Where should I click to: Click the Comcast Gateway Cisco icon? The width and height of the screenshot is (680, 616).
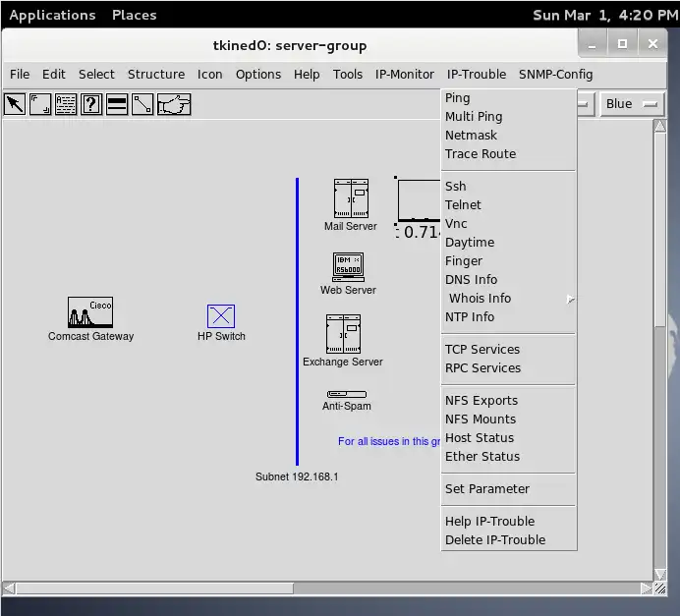90,312
